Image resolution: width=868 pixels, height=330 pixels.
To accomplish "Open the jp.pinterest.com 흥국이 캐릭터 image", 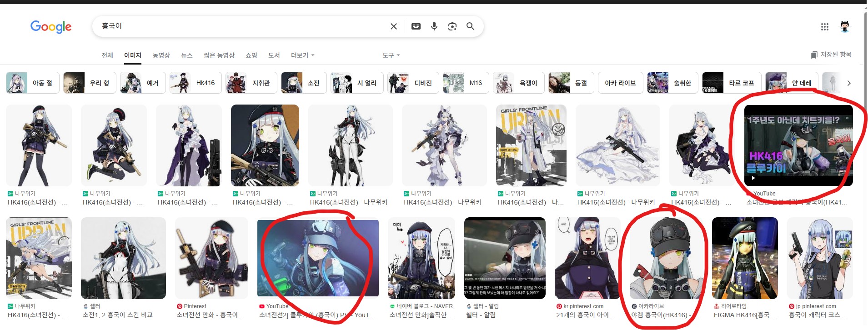I will coord(820,258).
